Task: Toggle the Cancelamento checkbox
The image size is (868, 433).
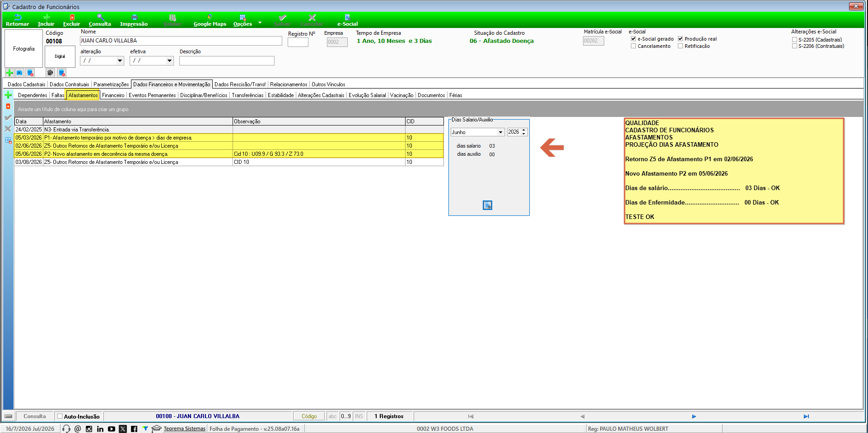Action: pos(634,46)
